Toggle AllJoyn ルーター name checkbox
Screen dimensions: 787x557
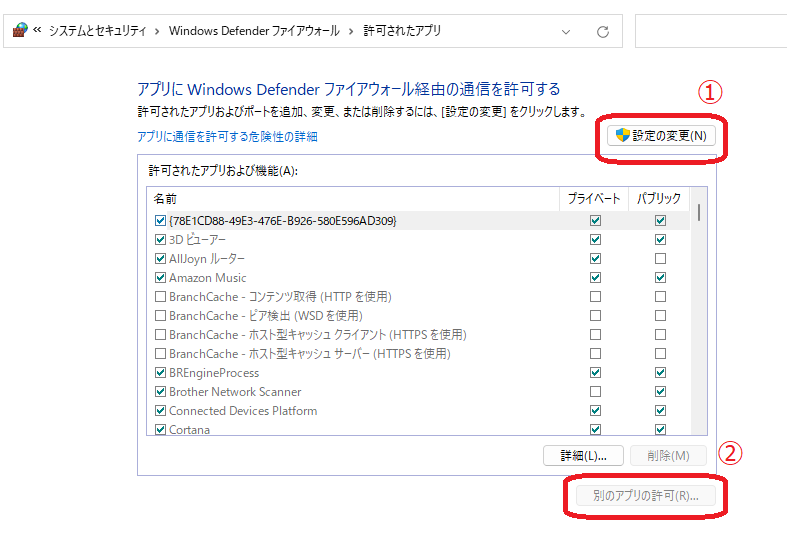[x=160, y=259]
